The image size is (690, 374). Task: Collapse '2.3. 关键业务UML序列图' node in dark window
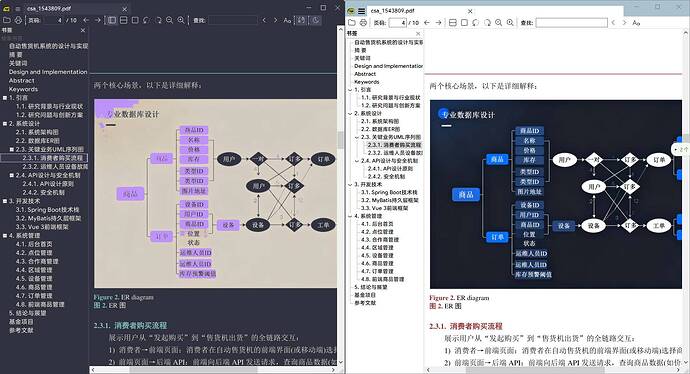point(11,150)
